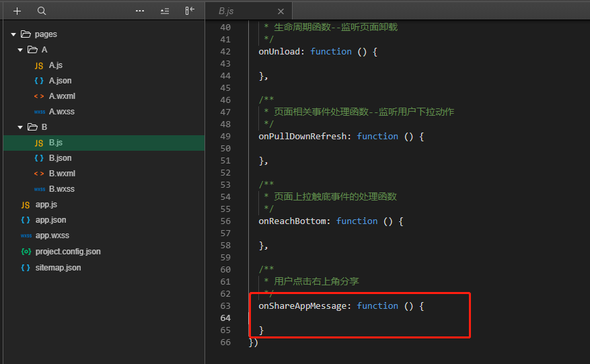Click the angle-brackets icon beside B.wxml
The image size is (590, 364).
[x=39, y=174]
